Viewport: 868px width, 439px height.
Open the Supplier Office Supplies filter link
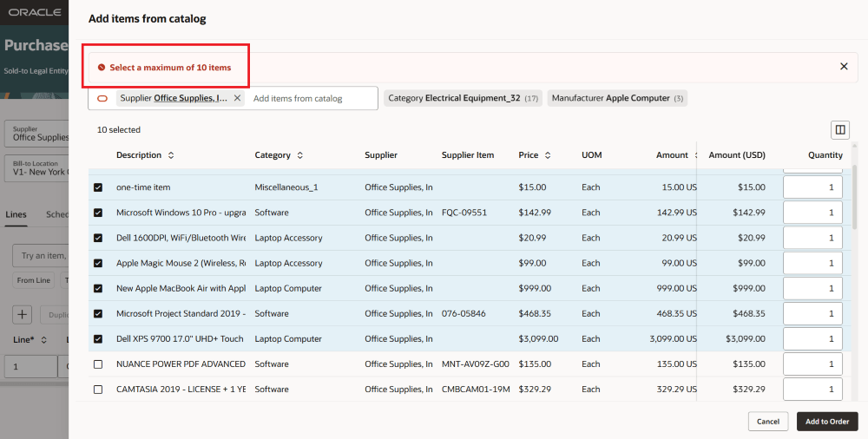190,98
